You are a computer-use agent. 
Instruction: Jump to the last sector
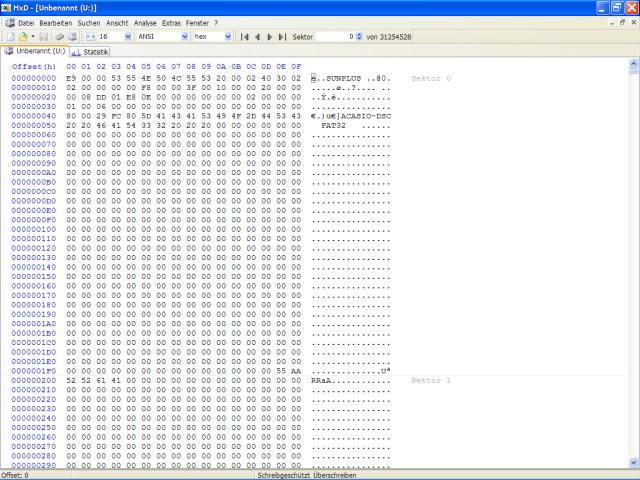[x=282, y=37]
